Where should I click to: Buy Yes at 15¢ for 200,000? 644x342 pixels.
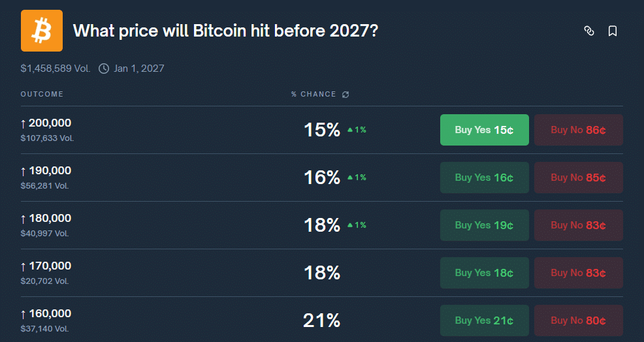pos(484,130)
